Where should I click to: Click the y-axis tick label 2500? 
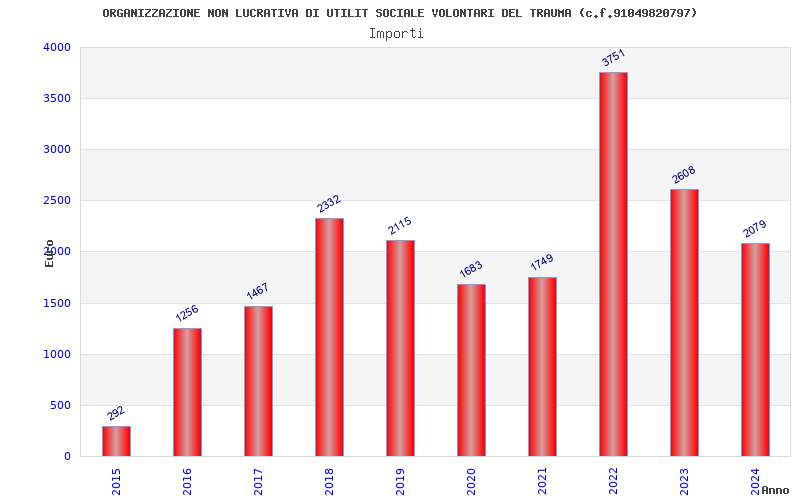click(x=57, y=201)
